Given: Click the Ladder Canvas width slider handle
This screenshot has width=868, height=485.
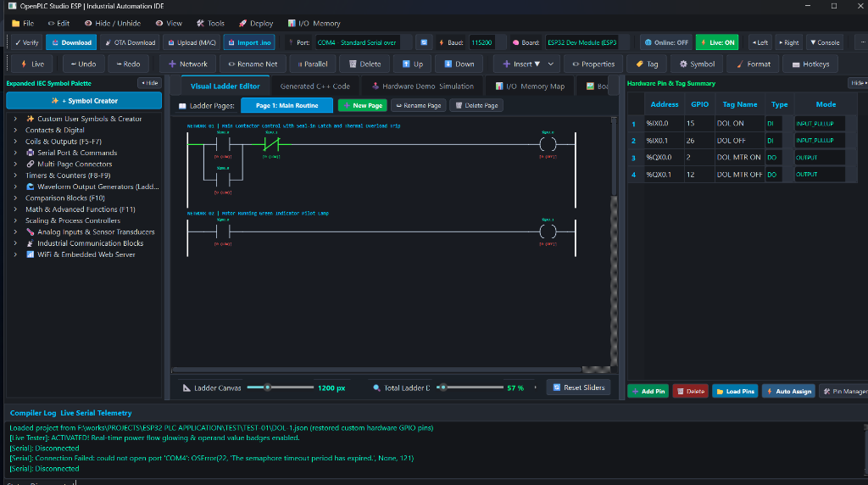Looking at the screenshot, I should click(x=267, y=387).
